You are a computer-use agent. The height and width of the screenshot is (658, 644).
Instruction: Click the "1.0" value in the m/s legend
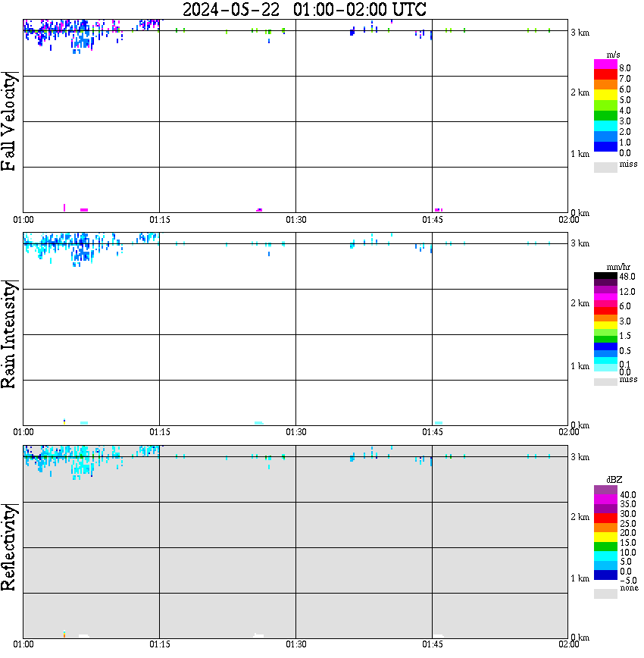click(625, 143)
